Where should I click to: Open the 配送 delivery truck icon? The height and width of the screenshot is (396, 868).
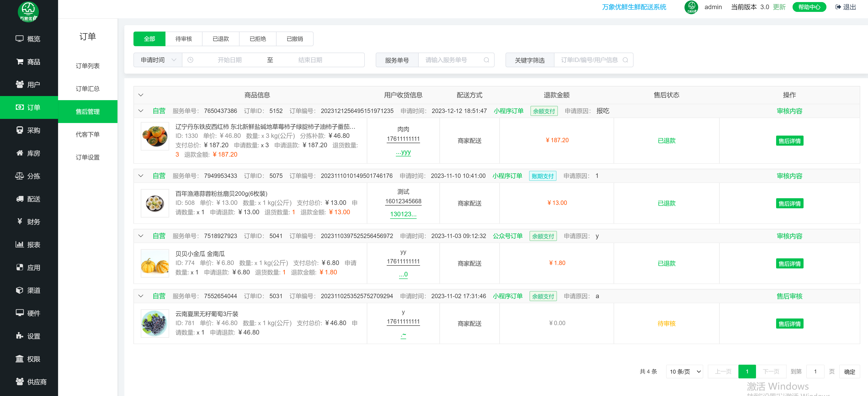pyautogui.click(x=20, y=199)
